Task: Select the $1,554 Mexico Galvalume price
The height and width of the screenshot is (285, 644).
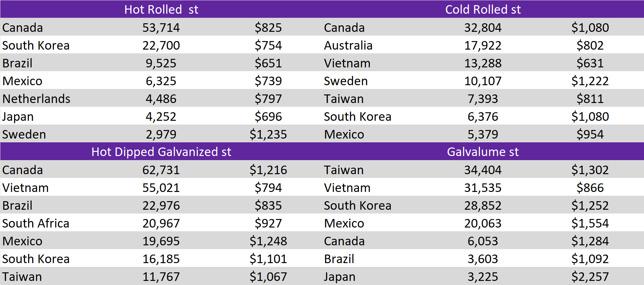Action: [x=590, y=223]
